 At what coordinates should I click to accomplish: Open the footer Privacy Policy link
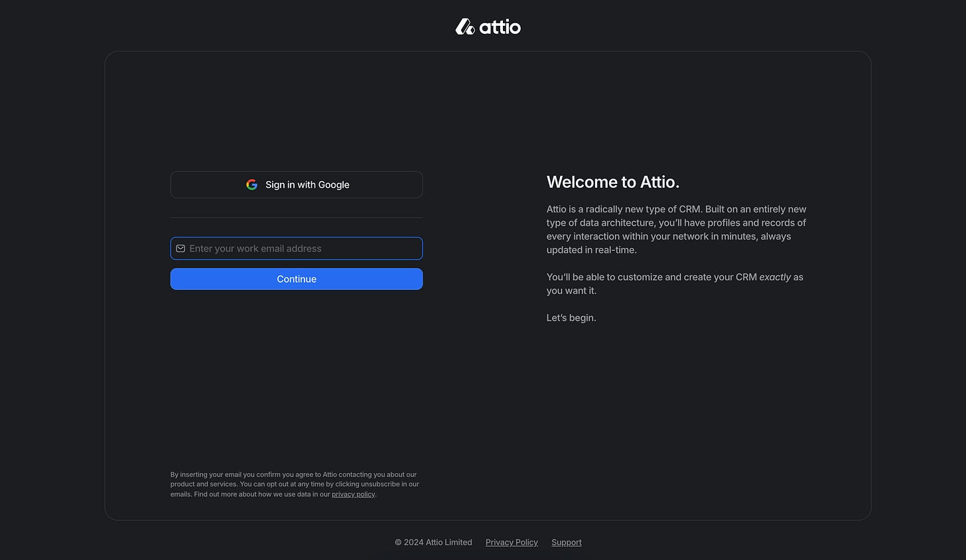click(512, 542)
